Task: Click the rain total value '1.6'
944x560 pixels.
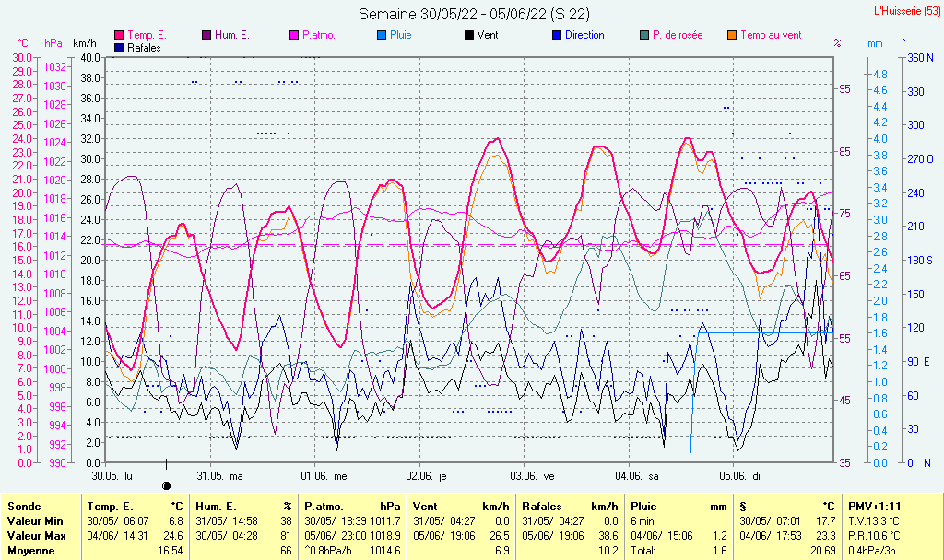Action: click(719, 551)
